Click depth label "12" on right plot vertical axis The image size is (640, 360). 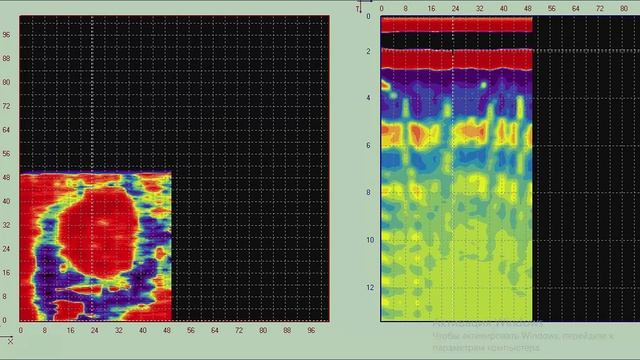[x=370, y=287]
